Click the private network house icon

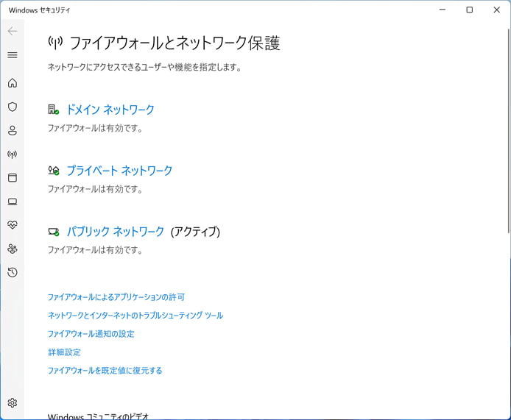(x=54, y=170)
